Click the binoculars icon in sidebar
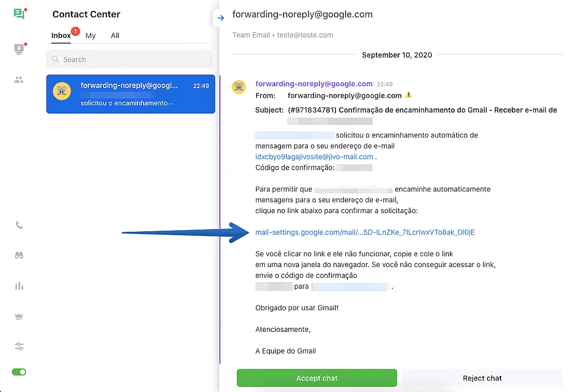575x392 pixels. tap(19, 255)
